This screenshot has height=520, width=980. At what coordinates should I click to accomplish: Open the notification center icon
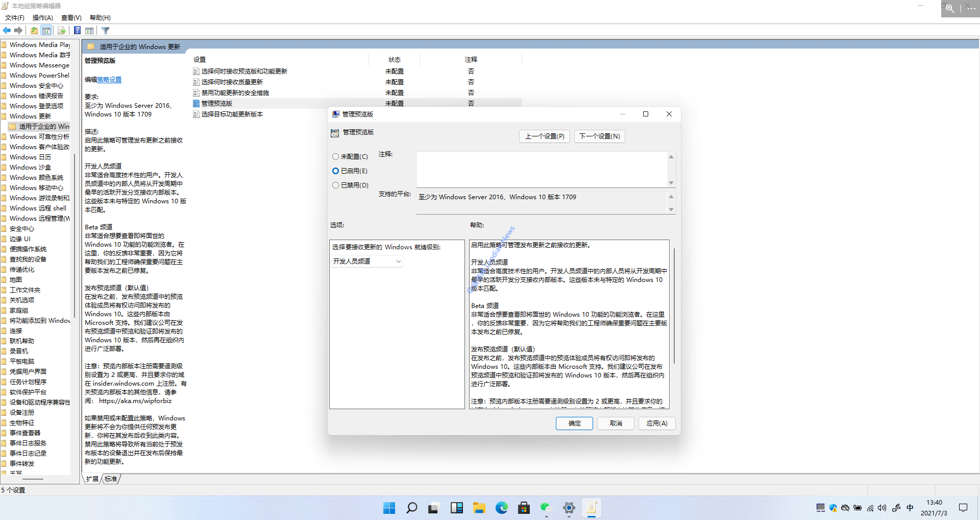pos(963,508)
